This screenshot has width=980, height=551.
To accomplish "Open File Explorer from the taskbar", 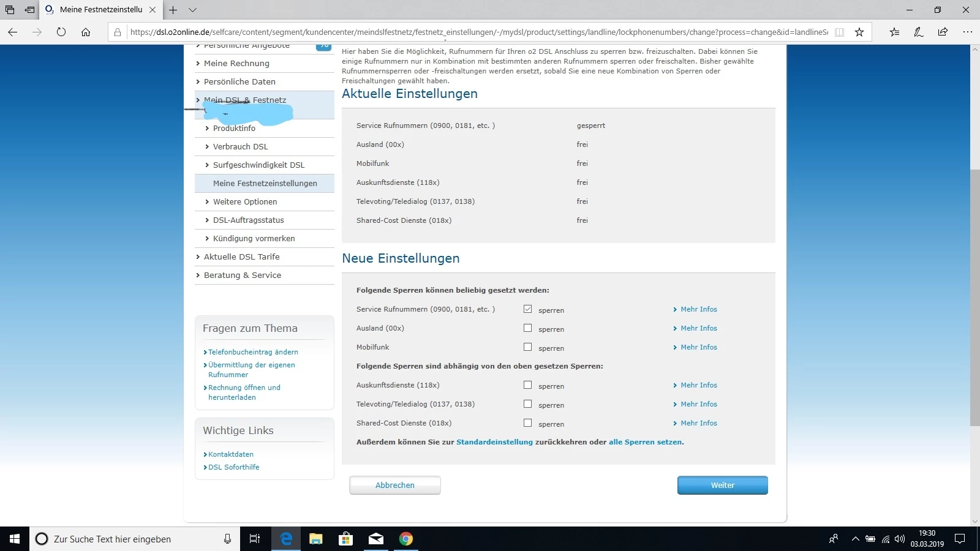I will [316, 539].
